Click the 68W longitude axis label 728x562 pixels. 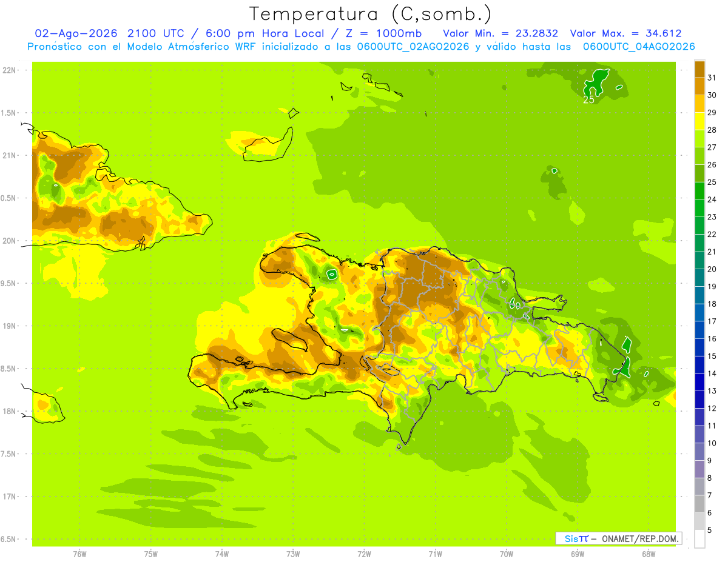click(649, 554)
